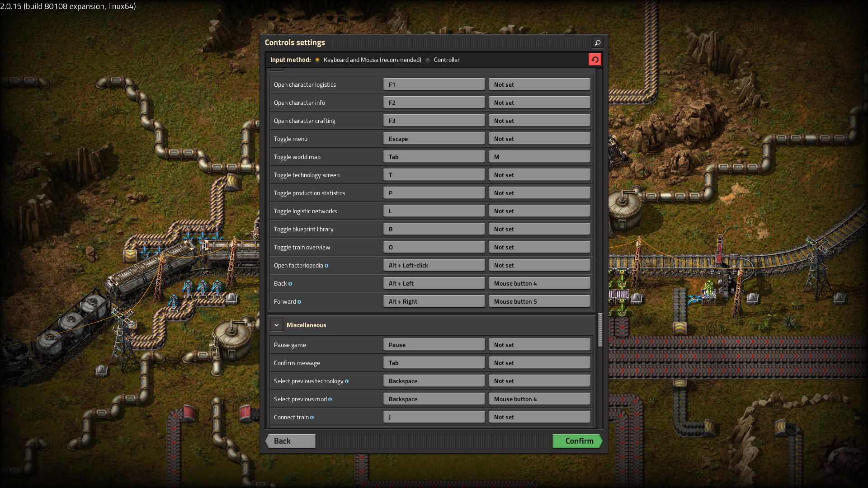Change secondary M binding for Toggle world map
This screenshot has width=868, height=488.
(x=539, y=157)
